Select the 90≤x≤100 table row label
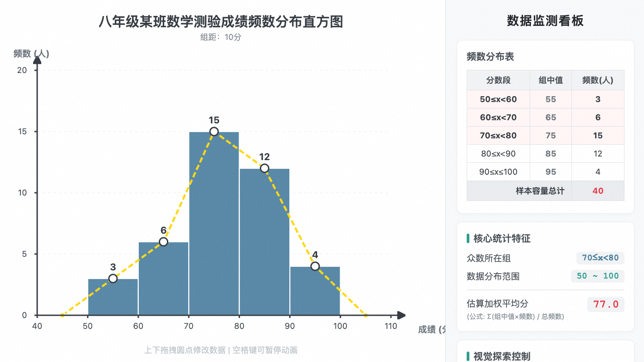The height and width of the screenshot is (362, 644). [x=498, y=172]
